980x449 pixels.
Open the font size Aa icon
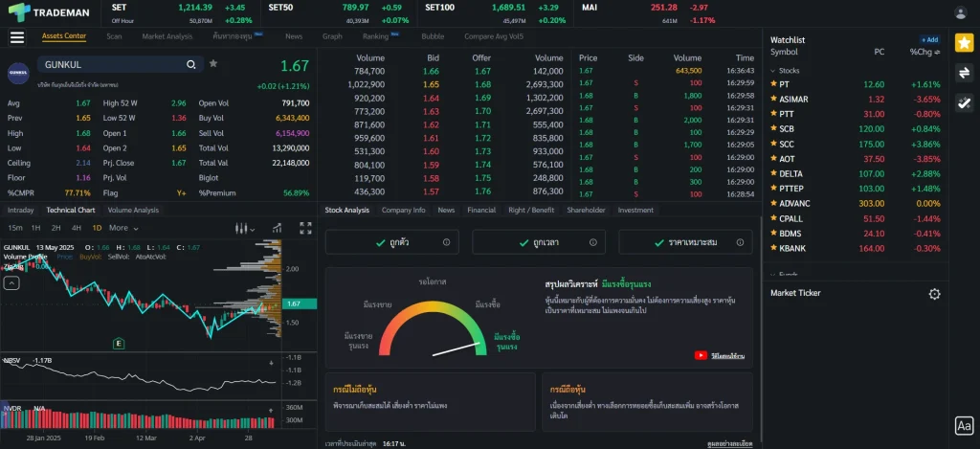964,426
